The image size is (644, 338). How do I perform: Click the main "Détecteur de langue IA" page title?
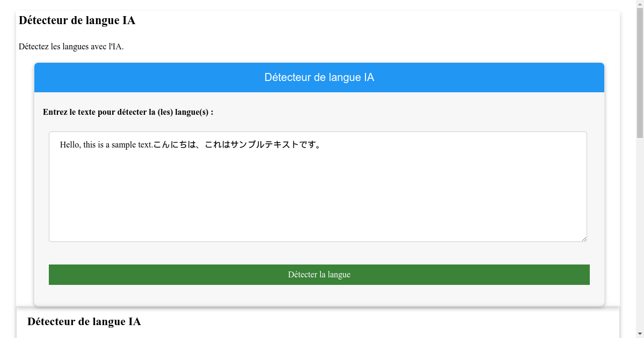pos(77,20)
